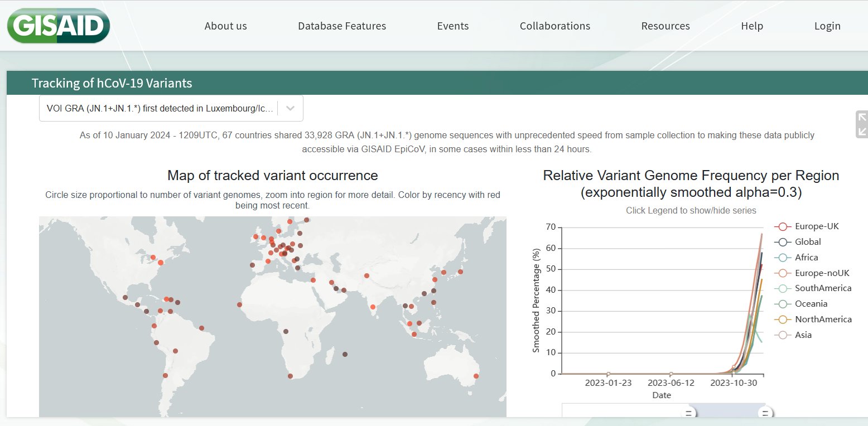Click the Australia variant circle on map
Image resolution: width=868 pixels, height=426 pixels.
(x=476, y=376)
